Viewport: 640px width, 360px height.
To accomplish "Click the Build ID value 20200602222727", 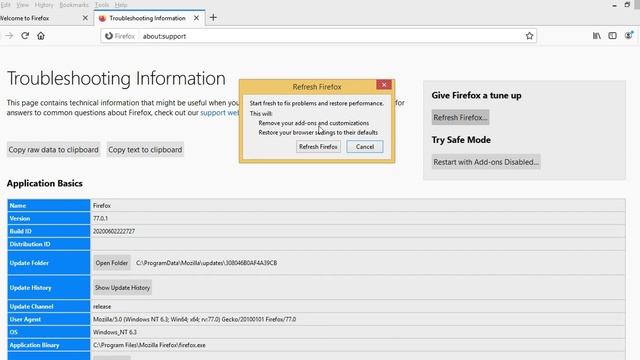I will pos(114,231).
